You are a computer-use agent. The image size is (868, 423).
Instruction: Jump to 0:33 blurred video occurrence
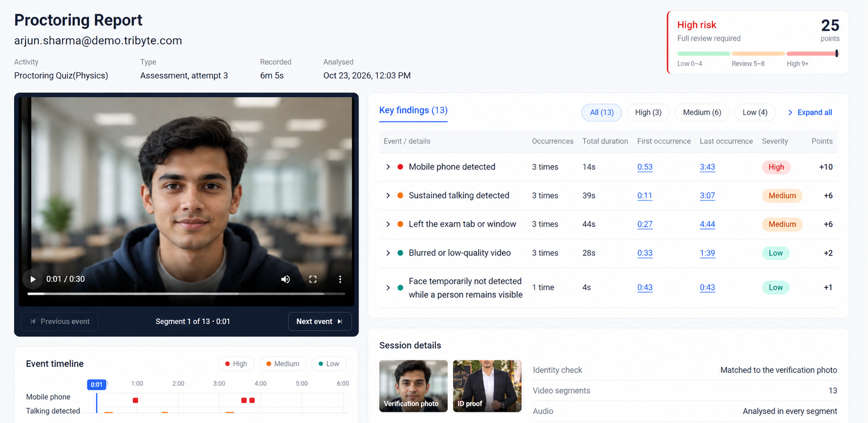tap(645, 253)
